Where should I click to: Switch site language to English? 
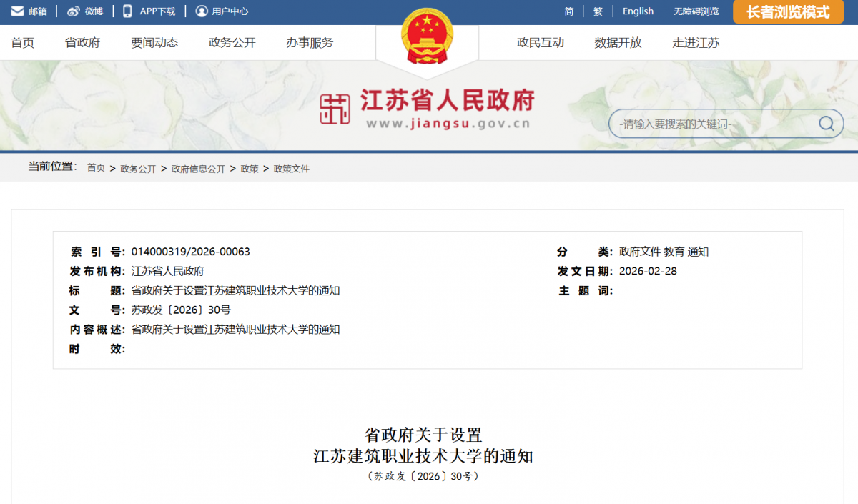pos(638,11)
